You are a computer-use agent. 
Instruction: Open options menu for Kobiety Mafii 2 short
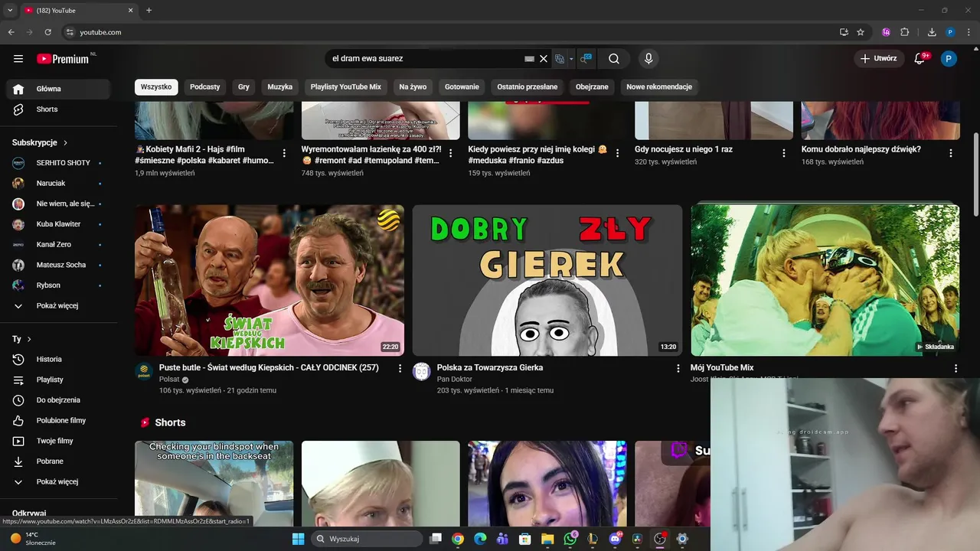pos(284,153)
